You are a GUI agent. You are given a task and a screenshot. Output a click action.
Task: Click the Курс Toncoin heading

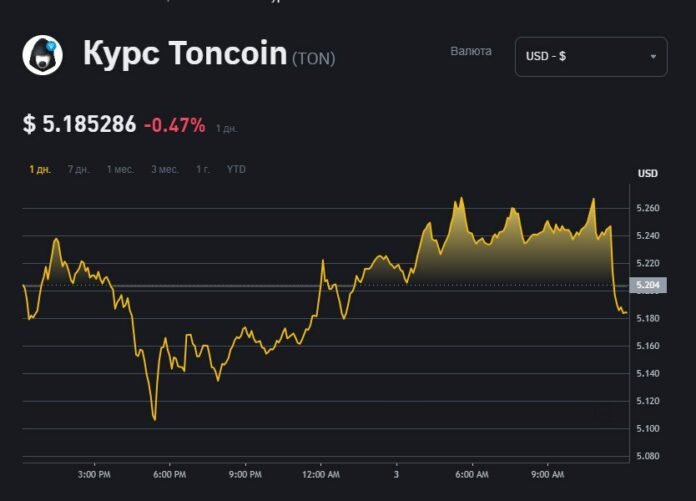pyautogui.click(x=185, y=54)
